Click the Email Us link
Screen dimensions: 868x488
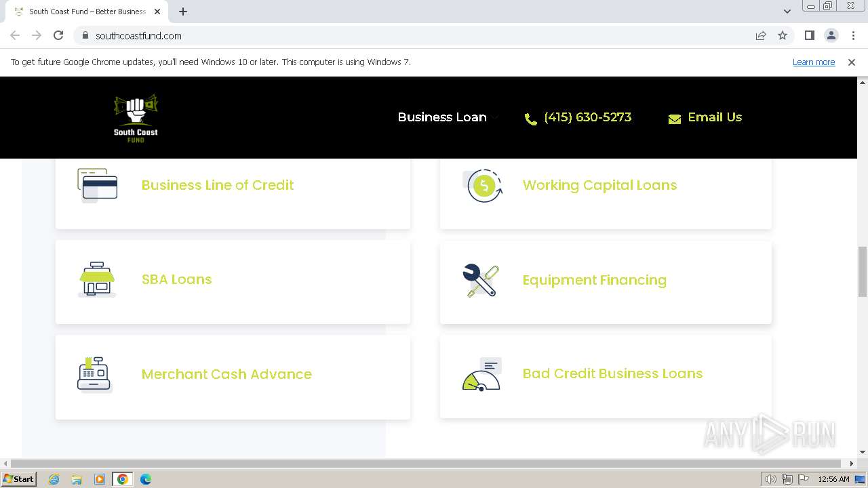pyautogui.click(x=715, y=117)
